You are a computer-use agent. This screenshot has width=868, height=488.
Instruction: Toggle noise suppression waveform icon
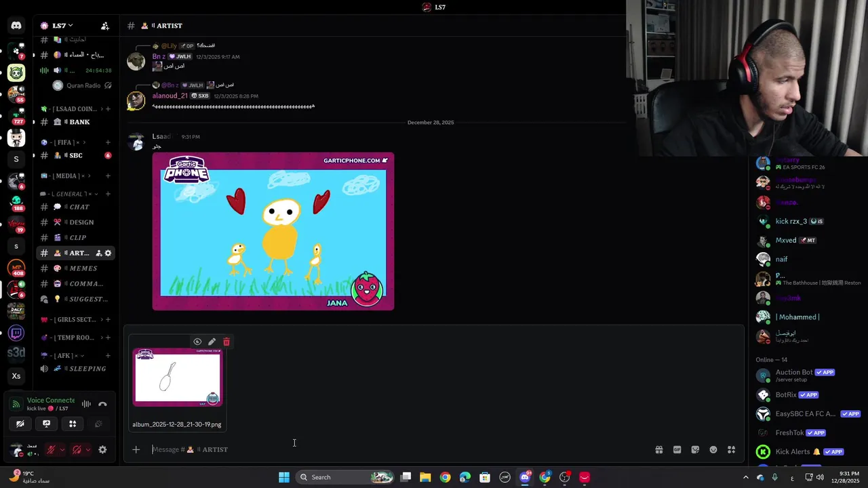(86, 404)
